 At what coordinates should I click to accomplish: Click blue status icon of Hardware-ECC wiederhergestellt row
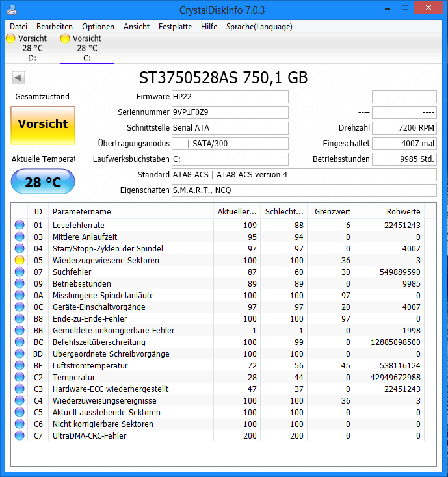pyautogui.click(x=20, y=389)
